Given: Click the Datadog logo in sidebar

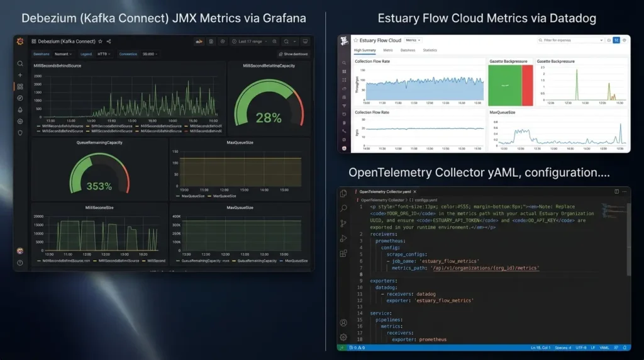Looking at the screenshot, I should pyautogui.click(x=344, y=40).
